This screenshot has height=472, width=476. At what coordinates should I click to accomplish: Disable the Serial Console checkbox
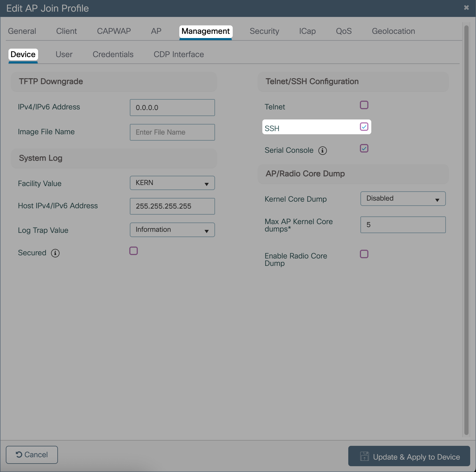pyautogui.click(x=364, y=149)
